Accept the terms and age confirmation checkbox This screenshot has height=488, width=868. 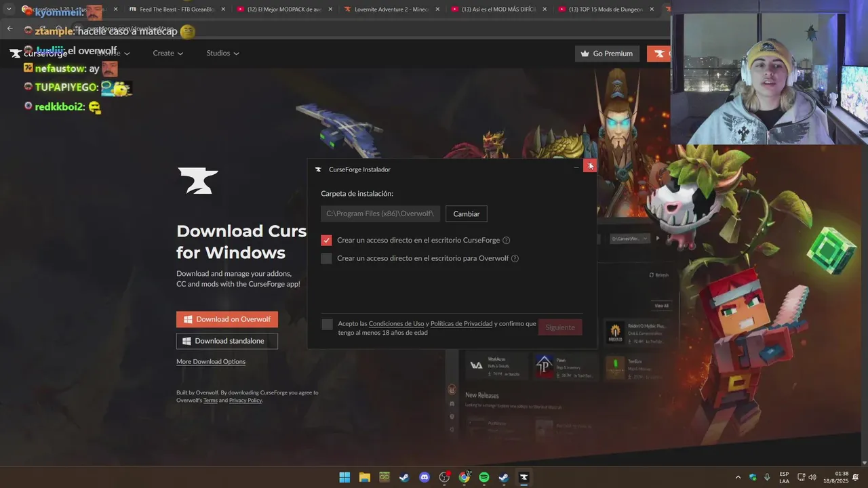tap(328, 325)
